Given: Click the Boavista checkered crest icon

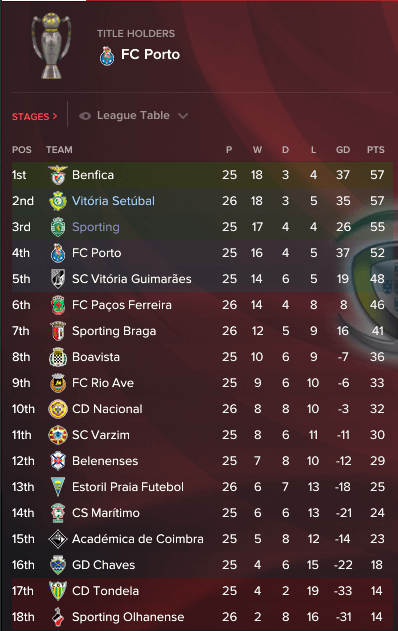Looking at the screenshot, I should tap(58, 357).
